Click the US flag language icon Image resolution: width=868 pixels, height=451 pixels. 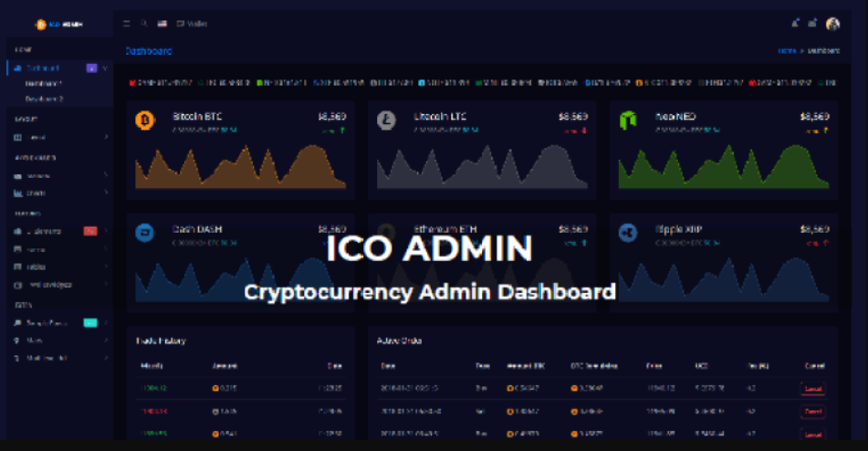coord(162,24)
